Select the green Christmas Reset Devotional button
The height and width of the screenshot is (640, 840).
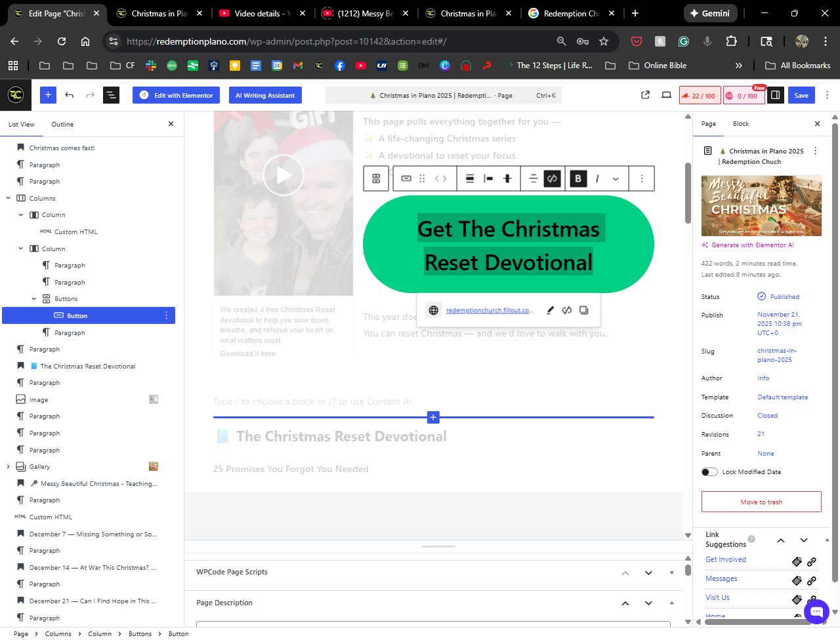pyautogui.click(x=508, y=245)
